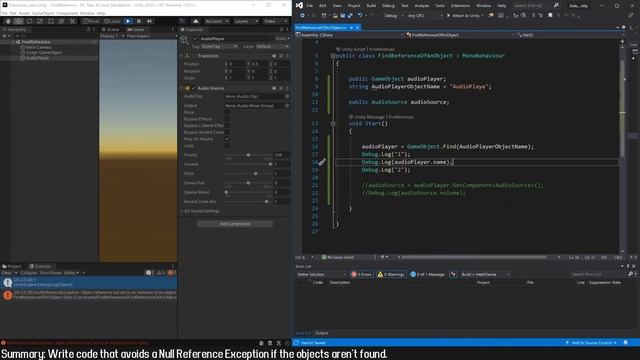Click the Undo icon in Visual Studio toolbar
Image resolution: width=640 pixels, height=360 pixels.
pos(360,16)
